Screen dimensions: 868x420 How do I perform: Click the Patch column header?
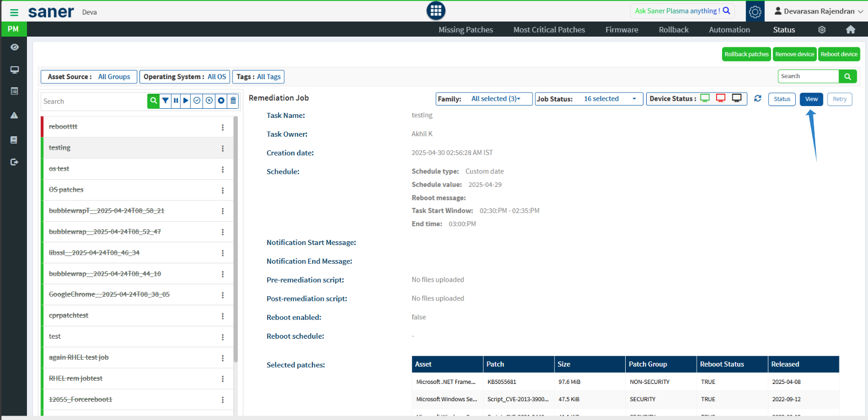tap(519, 365)
